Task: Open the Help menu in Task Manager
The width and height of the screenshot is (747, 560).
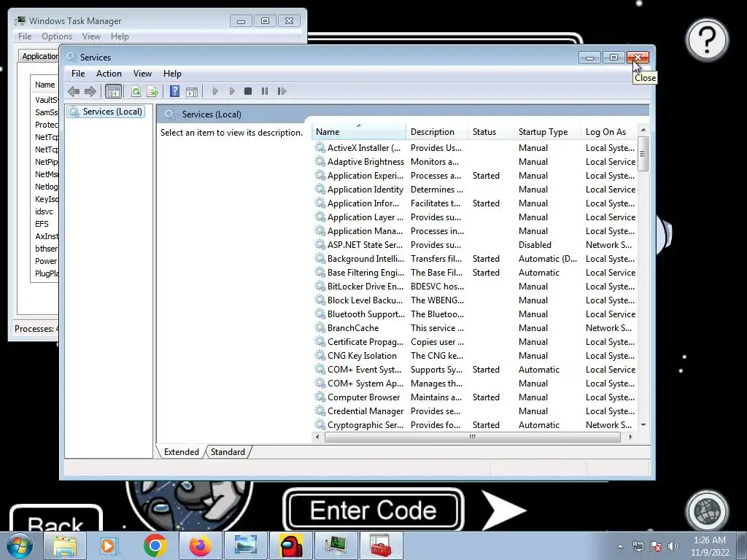Action: click(120, 36)
